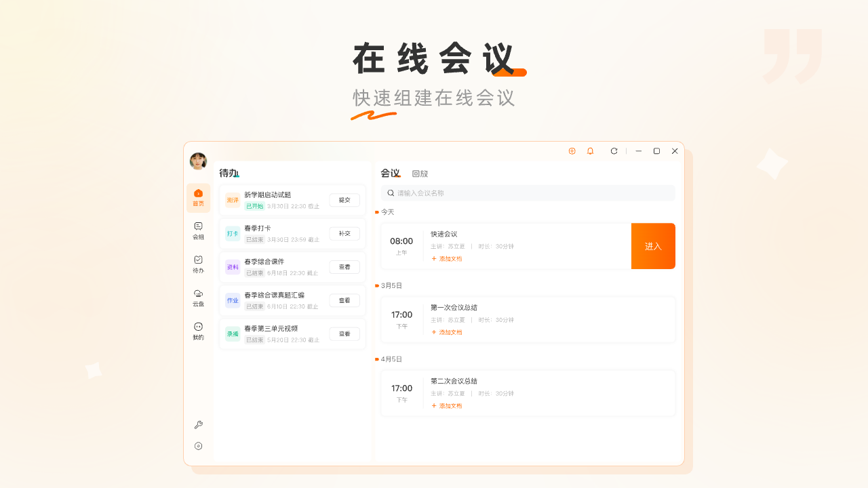Toggle the orange marker beside 3月5日
Viewport: 868px width, 488px height.
pos(376,285)
